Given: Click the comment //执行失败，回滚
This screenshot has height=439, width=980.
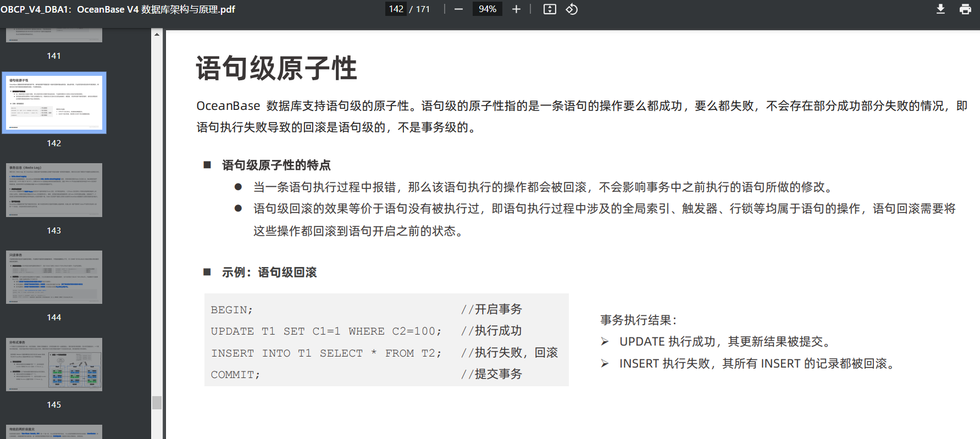Looking at the screenshot, I should (x=510, y=353).
